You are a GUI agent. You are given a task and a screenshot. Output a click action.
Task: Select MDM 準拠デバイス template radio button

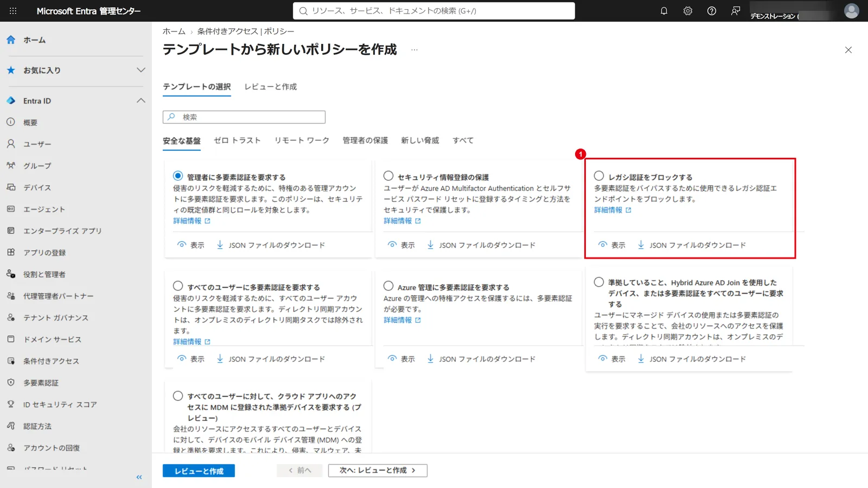coord(178,396)
